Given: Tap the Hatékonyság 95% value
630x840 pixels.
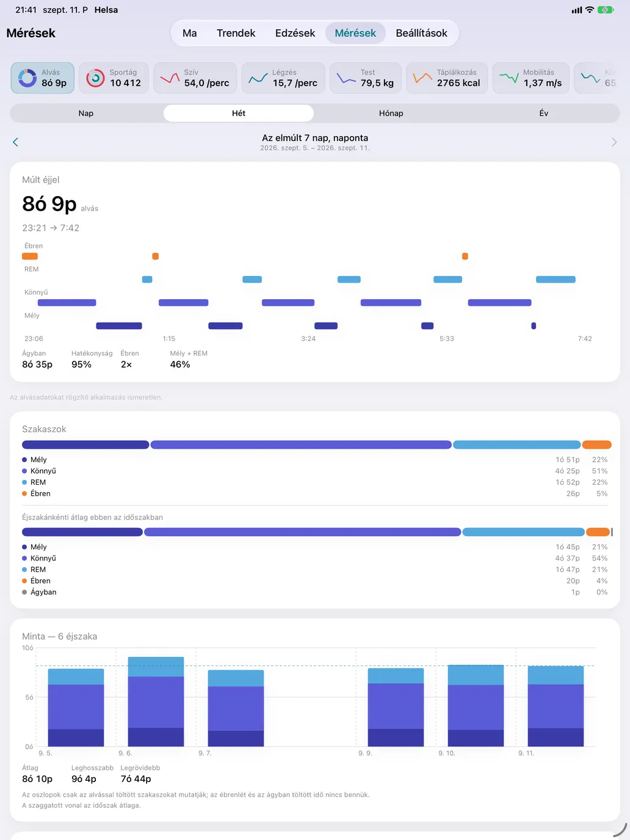Looking at the screenshot, I should click(82, 364).
